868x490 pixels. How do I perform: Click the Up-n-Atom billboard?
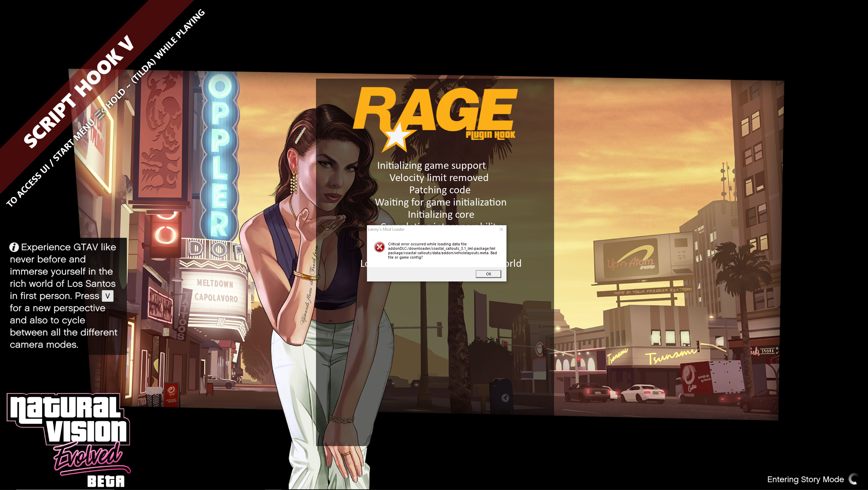(631, 260)
